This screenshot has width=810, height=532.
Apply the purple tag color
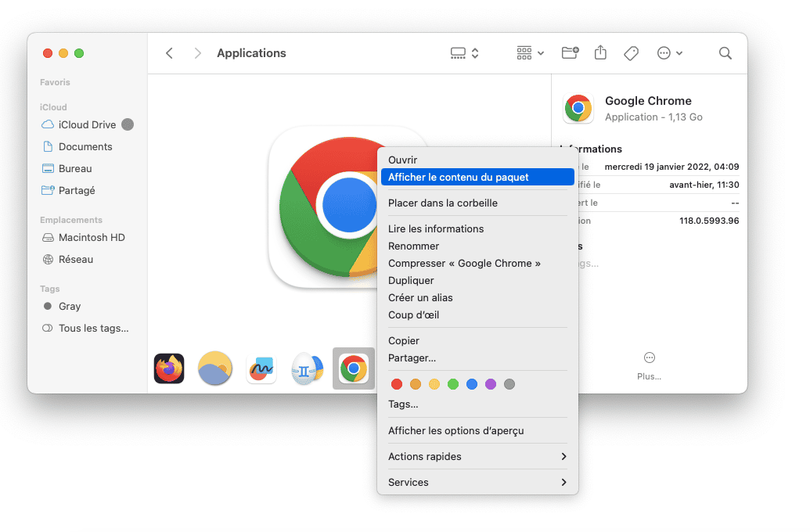[x=491, y=384]
